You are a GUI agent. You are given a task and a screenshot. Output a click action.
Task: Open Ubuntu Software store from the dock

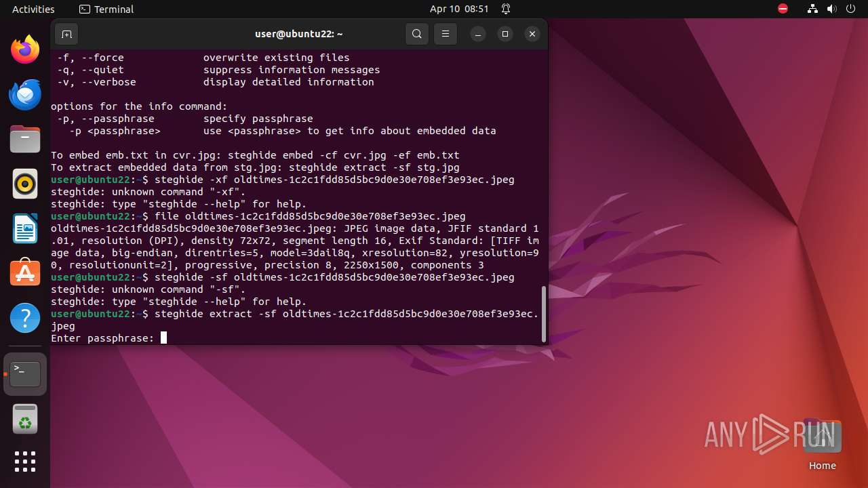[25, 273]
